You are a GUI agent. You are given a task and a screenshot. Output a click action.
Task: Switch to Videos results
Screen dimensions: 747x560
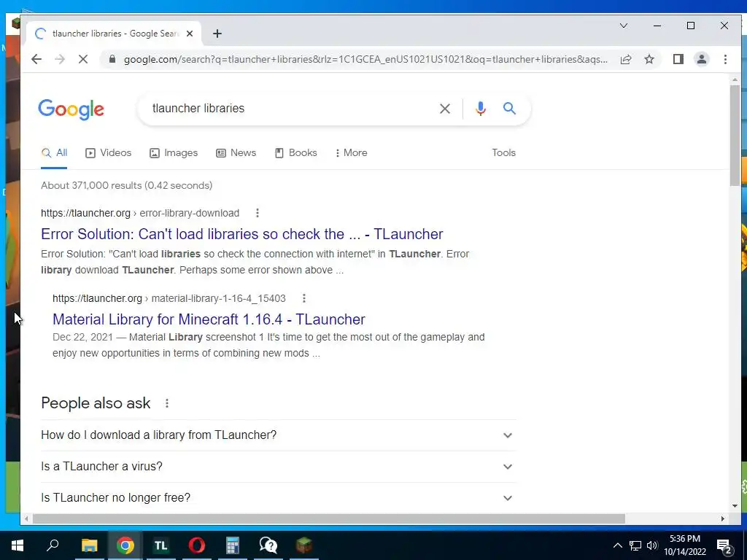point(108,153)
